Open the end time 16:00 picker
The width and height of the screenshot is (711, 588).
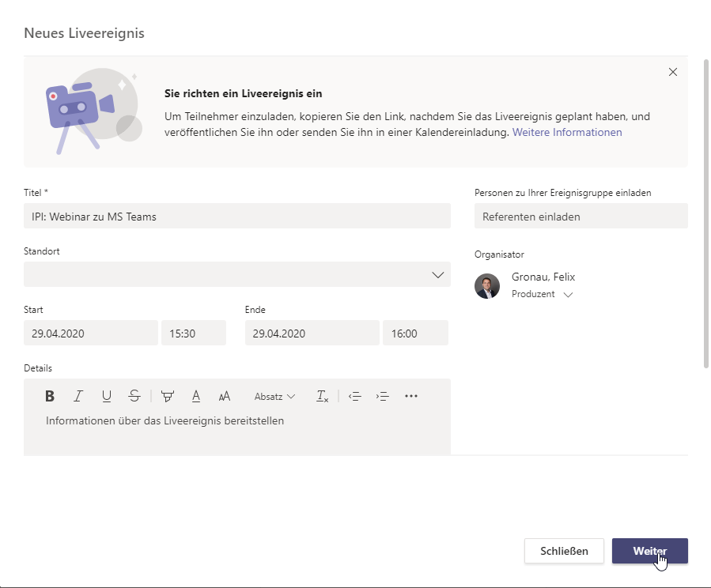pyautogui.click(x=415, y=334)
